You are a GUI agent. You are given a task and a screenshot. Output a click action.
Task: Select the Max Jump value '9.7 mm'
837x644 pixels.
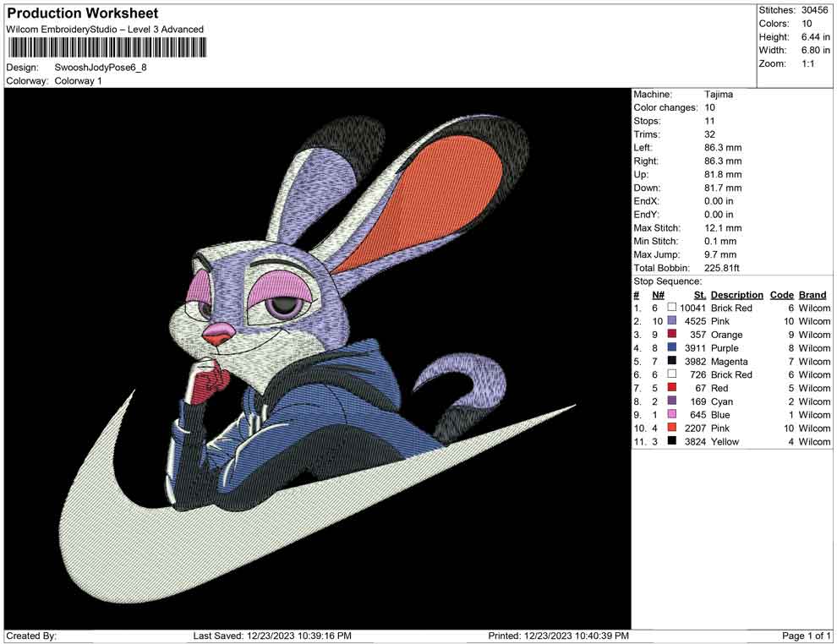click(720, 254)
